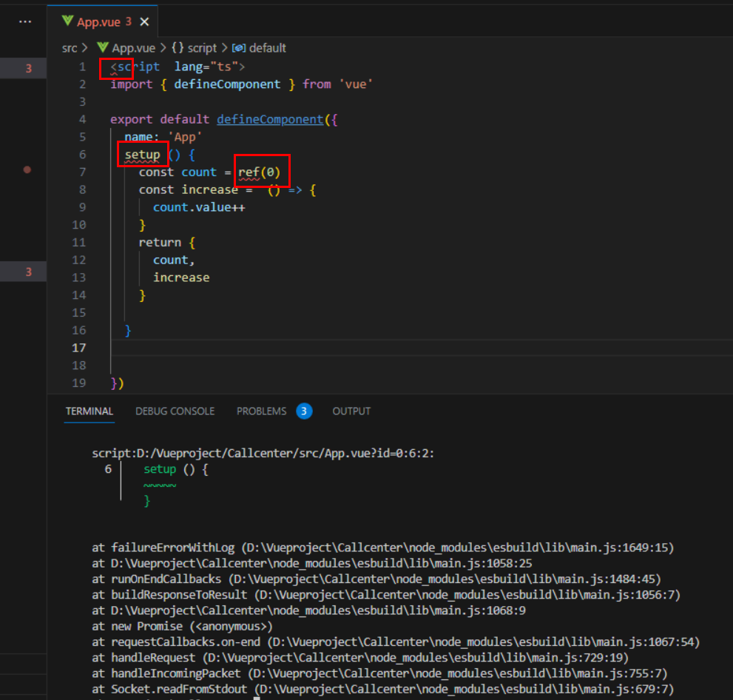Screen dimensions: 733x700
Task: Click requestCallbacks.on-end stack trace line
Action: coord(396,642)
